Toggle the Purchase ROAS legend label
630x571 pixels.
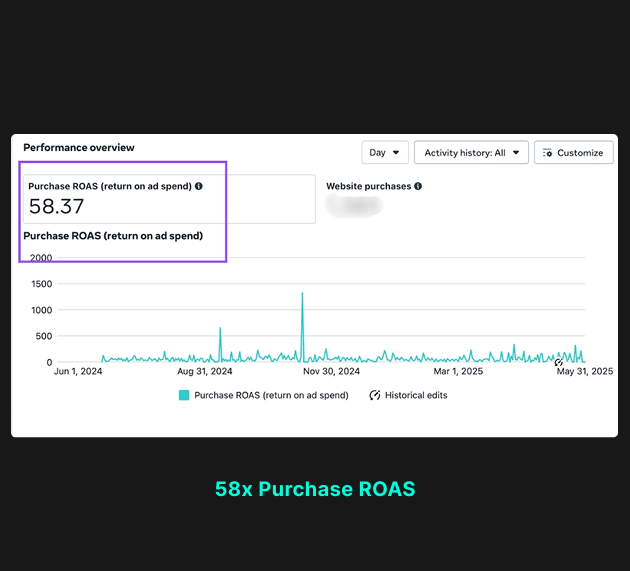click(x=271, y=395)
